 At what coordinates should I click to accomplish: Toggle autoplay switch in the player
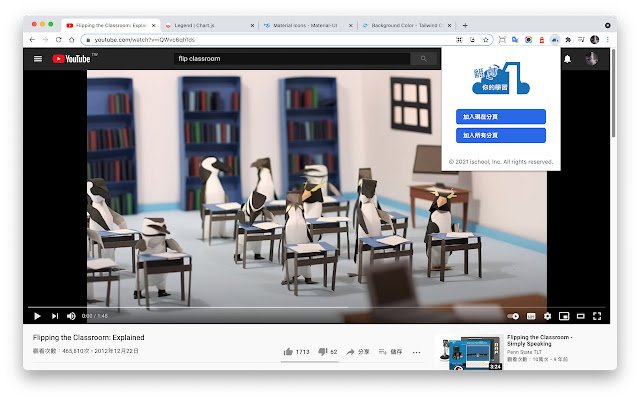pyautogui.click(x=513, y=316)
